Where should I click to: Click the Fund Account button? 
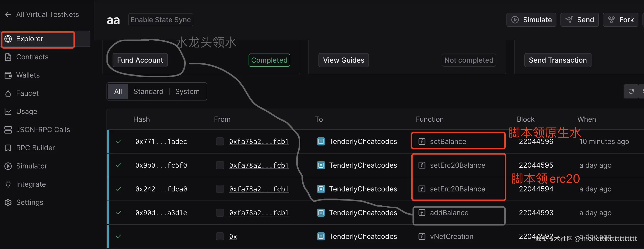[140, 60]
